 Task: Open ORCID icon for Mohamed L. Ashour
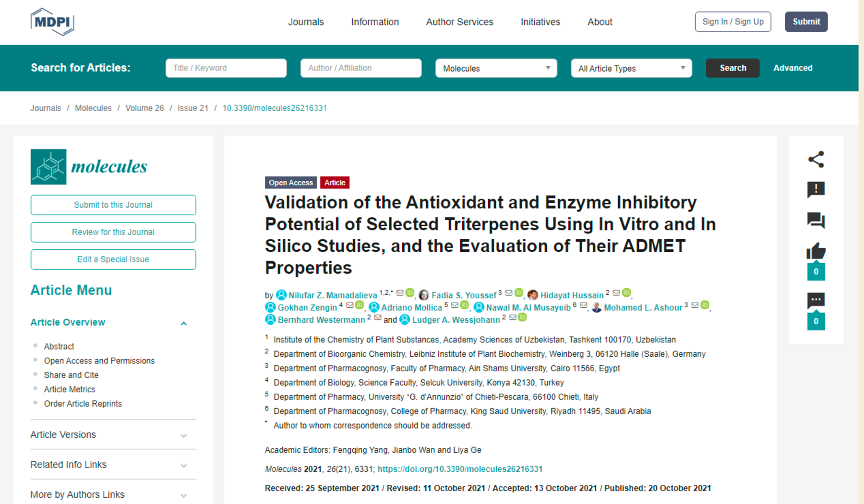pyautogui.click(x=705, y=305)
